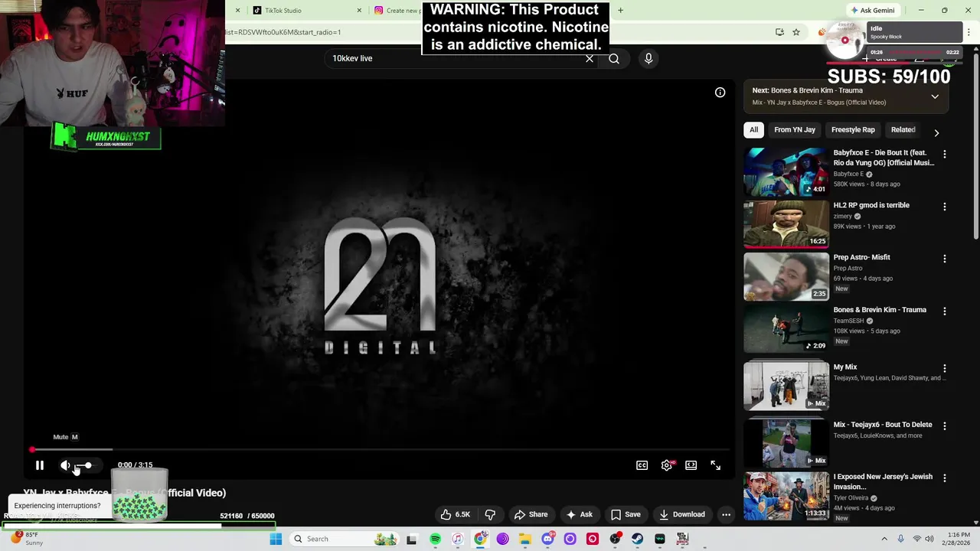
Task: Show the video info card icon
Action: click(720, 93)
